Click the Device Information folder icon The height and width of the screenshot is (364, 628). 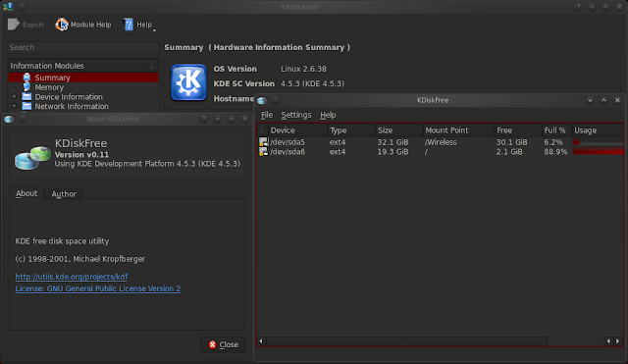click(x=26, y=96)
